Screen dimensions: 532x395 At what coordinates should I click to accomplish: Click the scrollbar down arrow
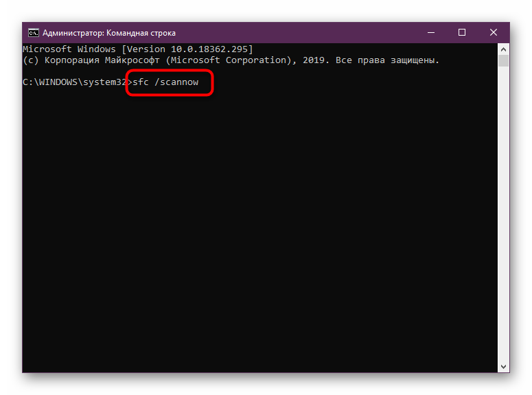504,367
